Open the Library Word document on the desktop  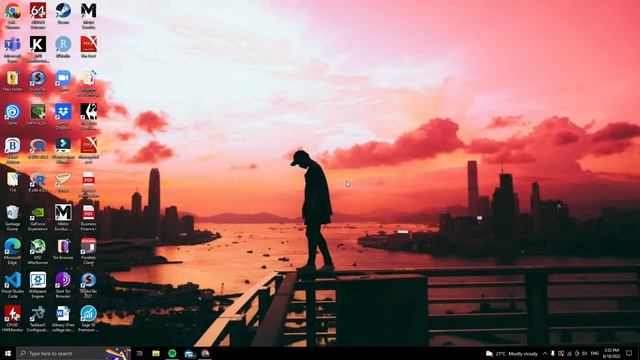coord(63,319)
